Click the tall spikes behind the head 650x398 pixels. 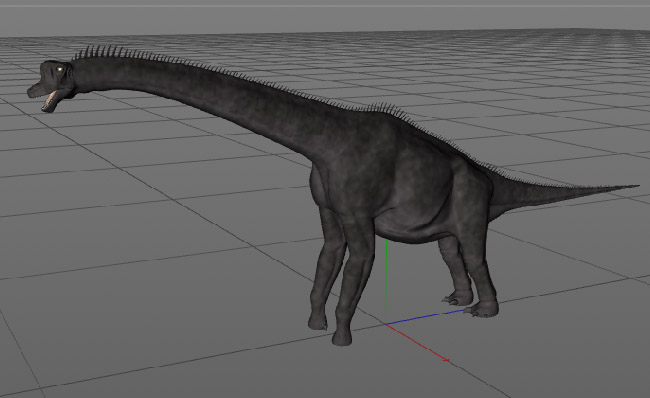pyautogui.click(x=98, y=53)
